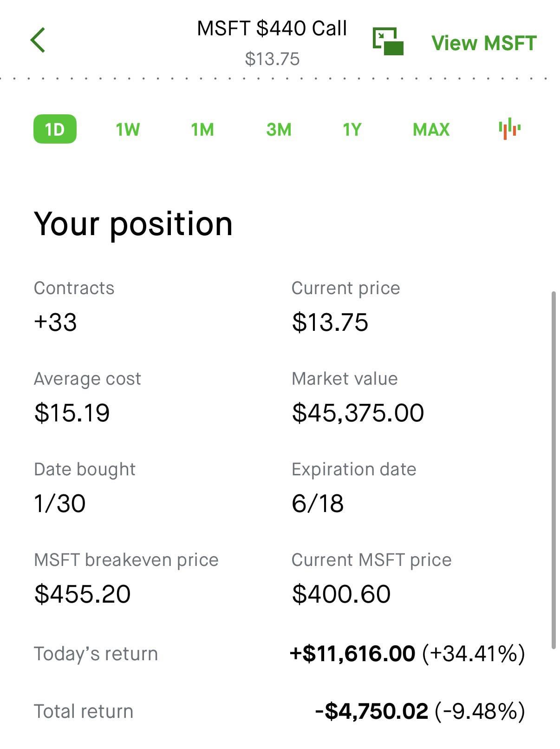
Task: Tap the $455.20 breakeven price
Action: click(x=82, y=594)
